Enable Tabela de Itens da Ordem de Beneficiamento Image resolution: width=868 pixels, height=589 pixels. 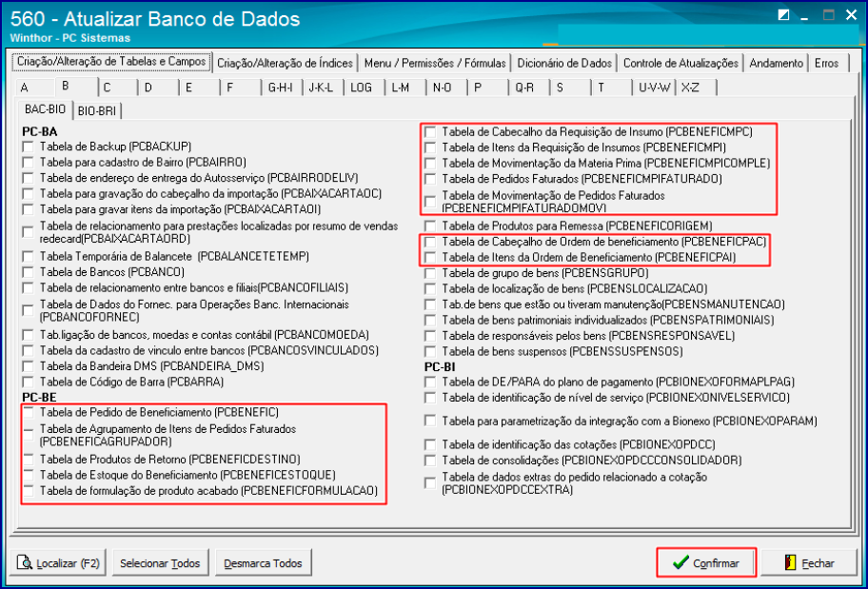pos(430,258)
